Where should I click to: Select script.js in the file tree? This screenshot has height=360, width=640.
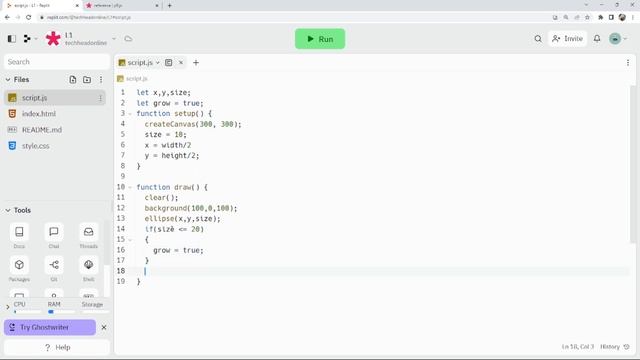click(55, 98)
